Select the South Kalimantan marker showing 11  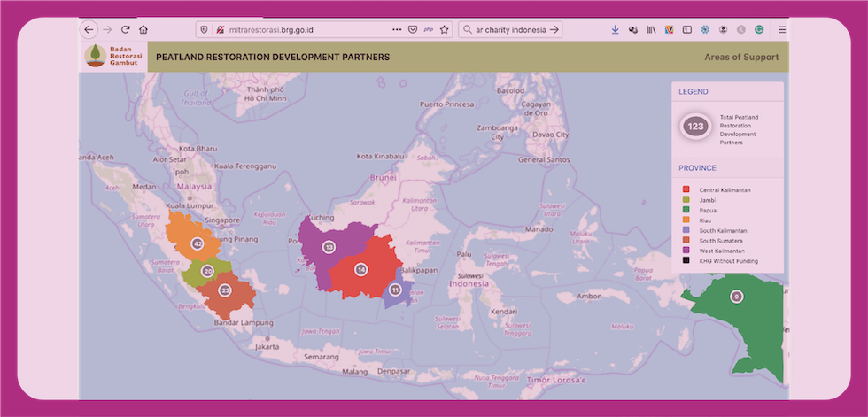[395, 289]
